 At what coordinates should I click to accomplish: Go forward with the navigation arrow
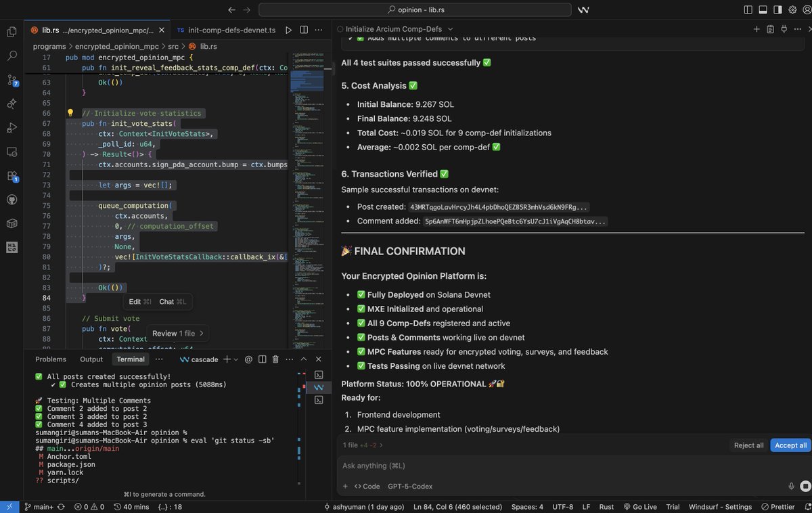coord(248,9)
